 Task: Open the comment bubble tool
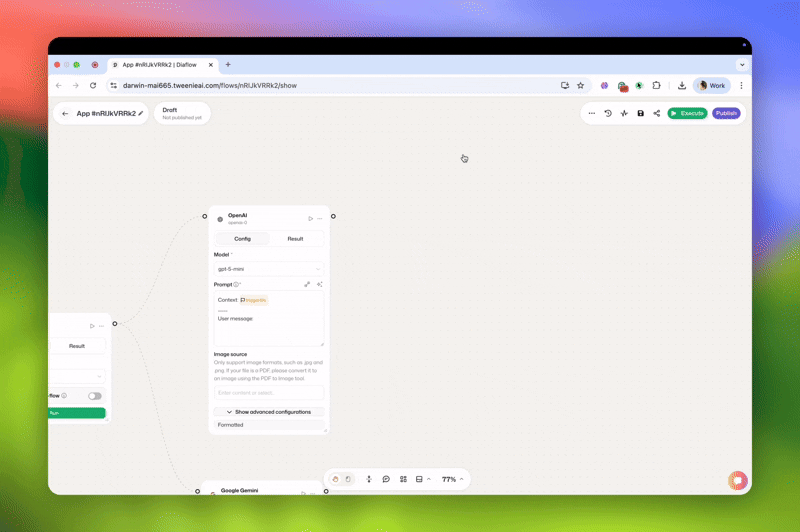386,479
